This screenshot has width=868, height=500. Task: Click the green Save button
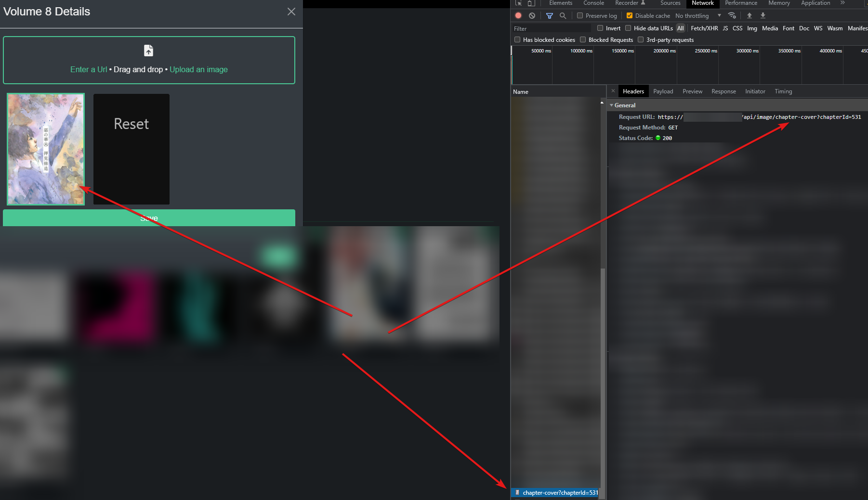tap(149, 218)
